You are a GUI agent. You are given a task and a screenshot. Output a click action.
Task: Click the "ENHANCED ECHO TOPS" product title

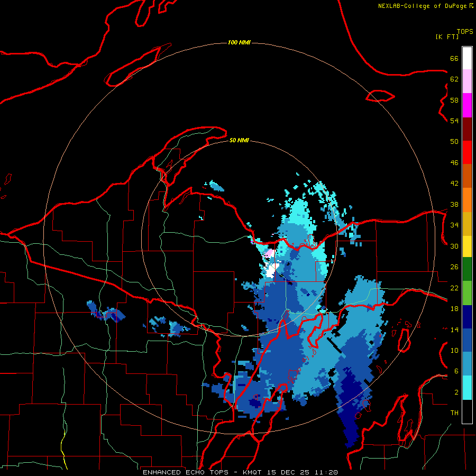[x=186, y=472]
